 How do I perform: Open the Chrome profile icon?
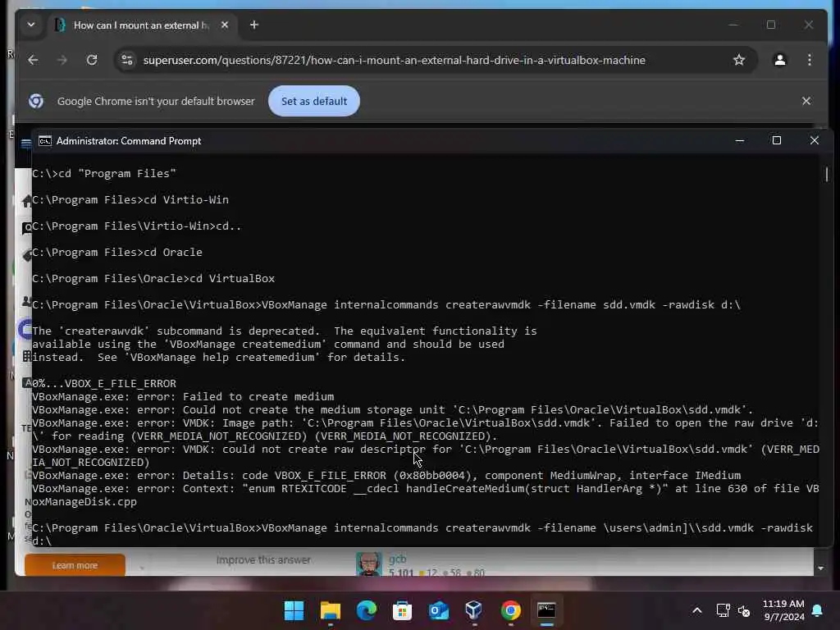click(x=780, y=60)
